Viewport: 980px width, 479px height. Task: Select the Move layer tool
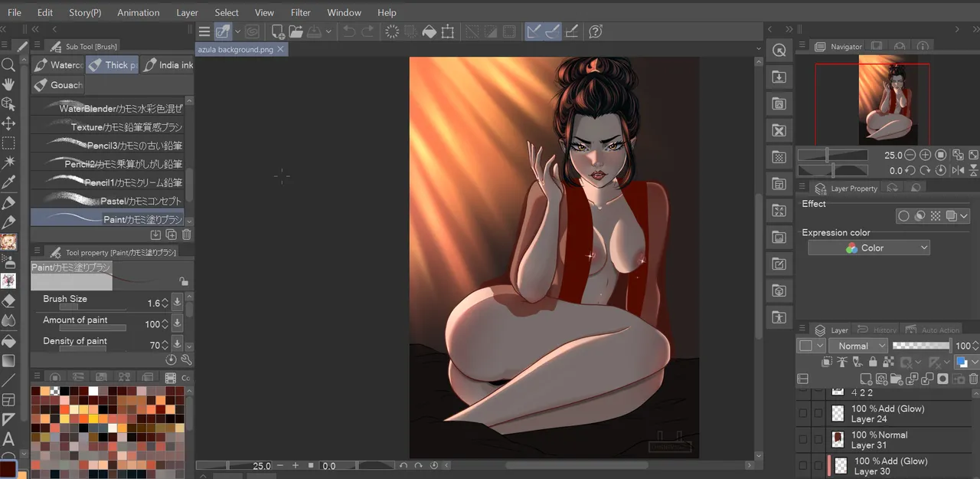pos(8,123)
